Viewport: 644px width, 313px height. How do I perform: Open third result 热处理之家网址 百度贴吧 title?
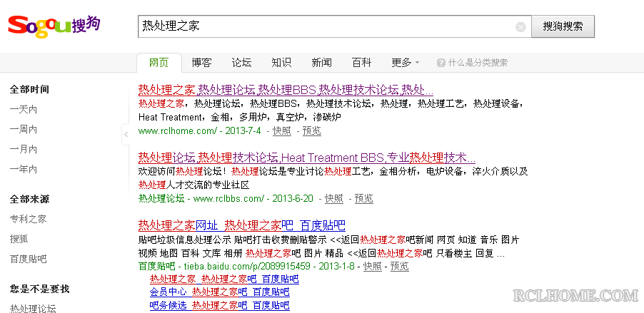click(242, 225)
